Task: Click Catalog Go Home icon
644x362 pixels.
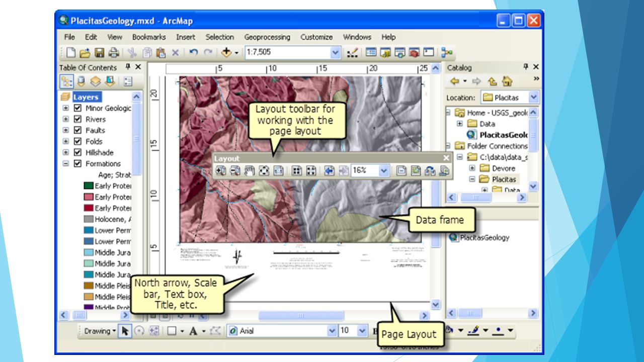Action: click(x=507, y=81)
